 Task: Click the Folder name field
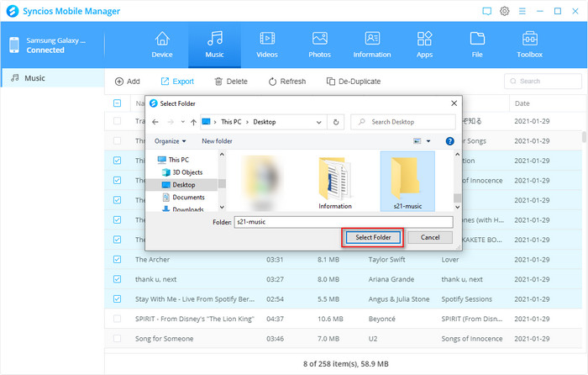click(344, 222)
